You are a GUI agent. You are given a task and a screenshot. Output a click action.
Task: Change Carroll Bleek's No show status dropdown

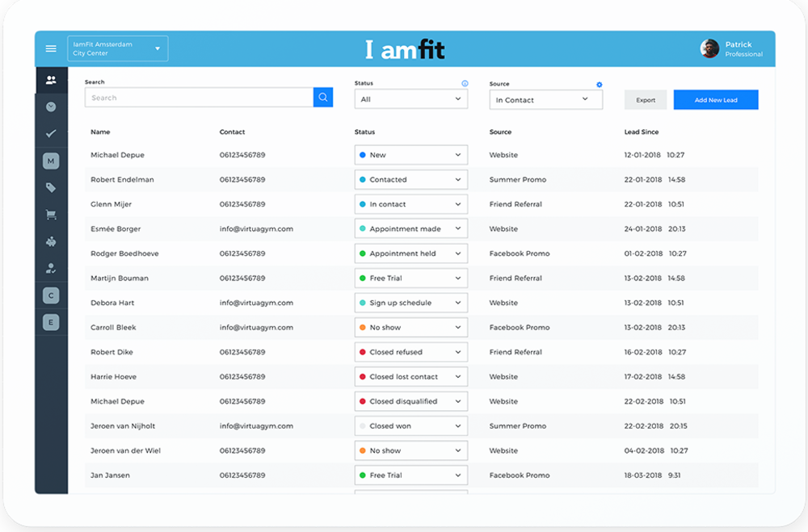pyautogui.click(x=410, y=327)
